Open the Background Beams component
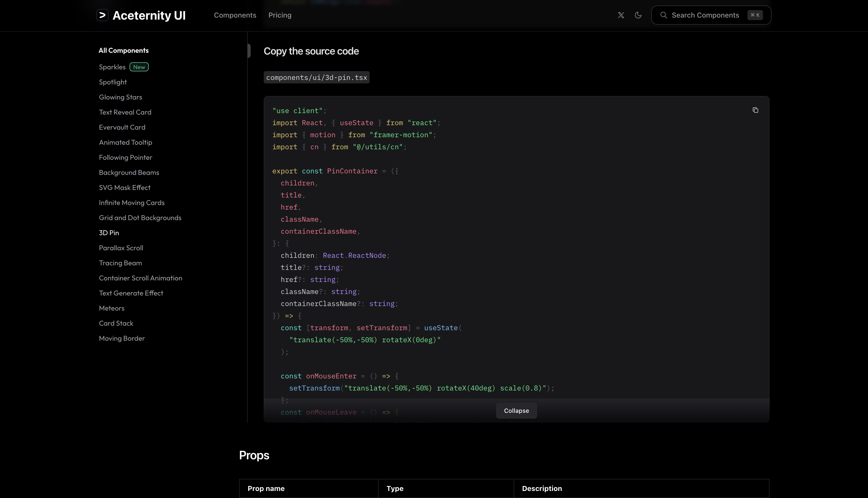Screen dimensions: 868x498 (x=129, y=172)
